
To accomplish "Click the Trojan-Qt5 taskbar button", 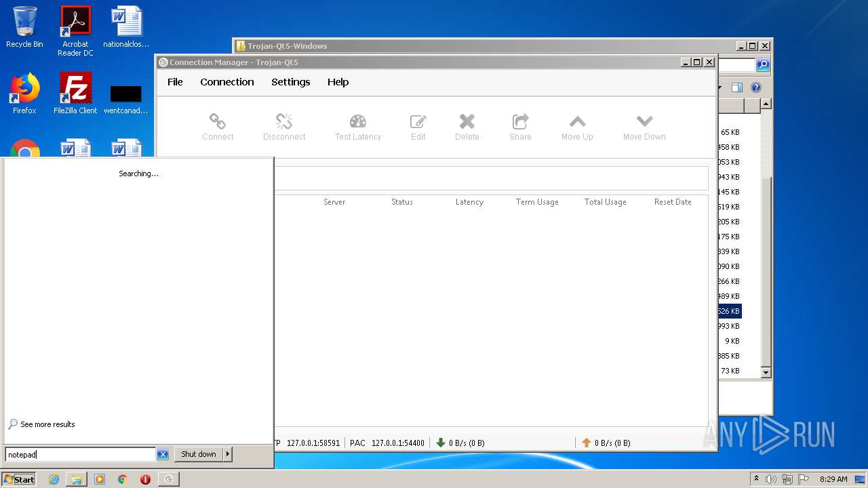I will point(169,479).
